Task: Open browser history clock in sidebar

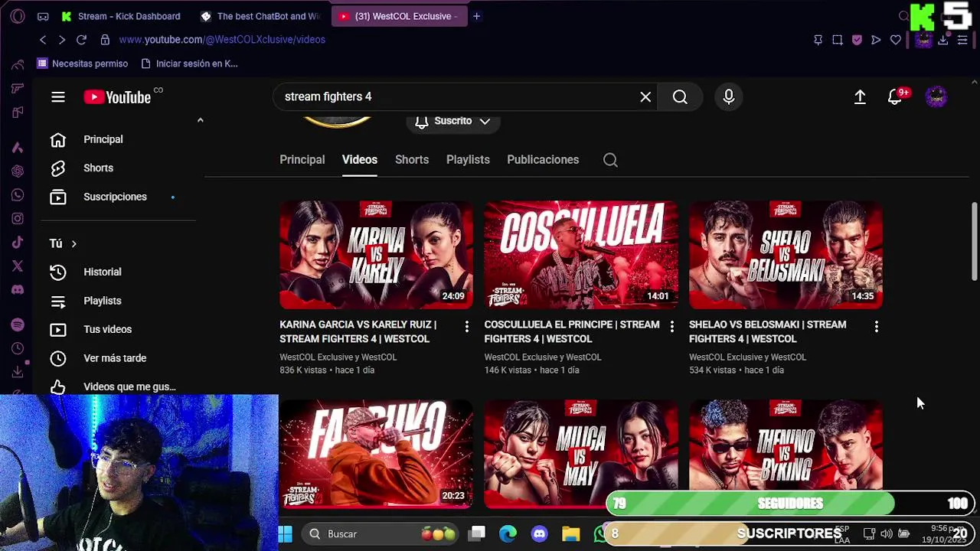Action: point(18,348)
